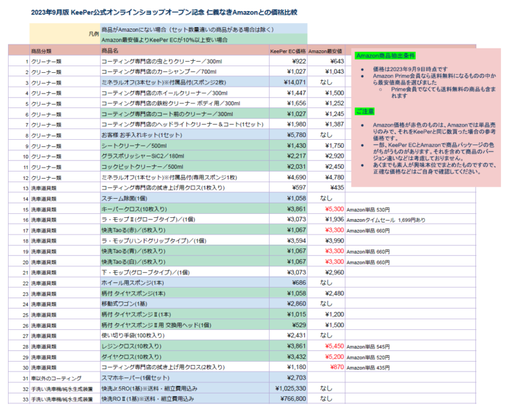Click the green ご注意 heading in the notes box
This screenshot has height=420, width=509.
(365, 111)
